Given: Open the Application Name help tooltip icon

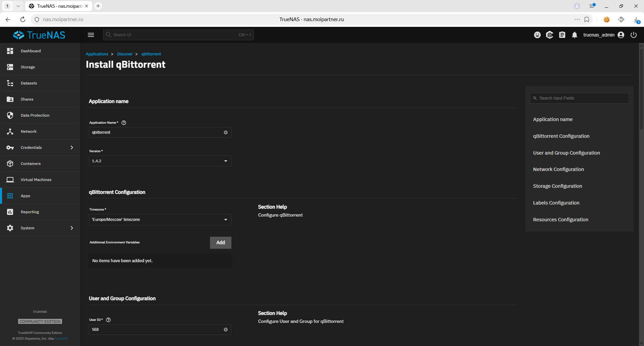Looking at the screenshot, I should [x=124, y=123].
